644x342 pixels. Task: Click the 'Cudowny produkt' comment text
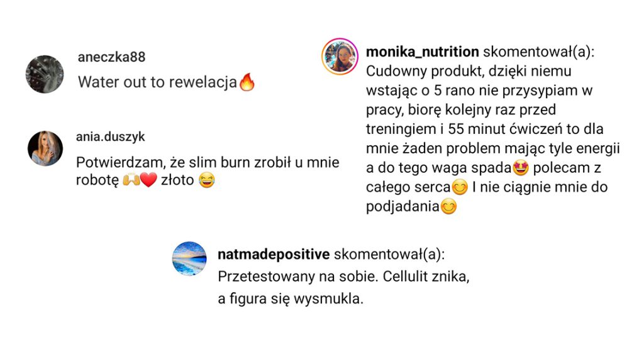coord(493,139)
